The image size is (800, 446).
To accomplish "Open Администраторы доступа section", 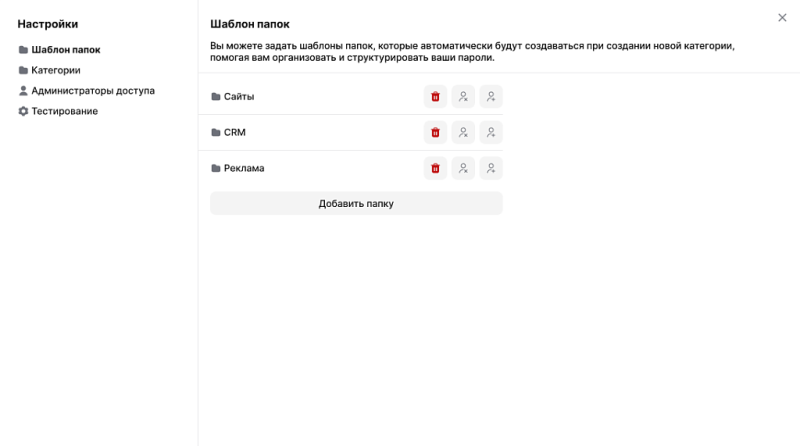I will (x=92, y=91).
